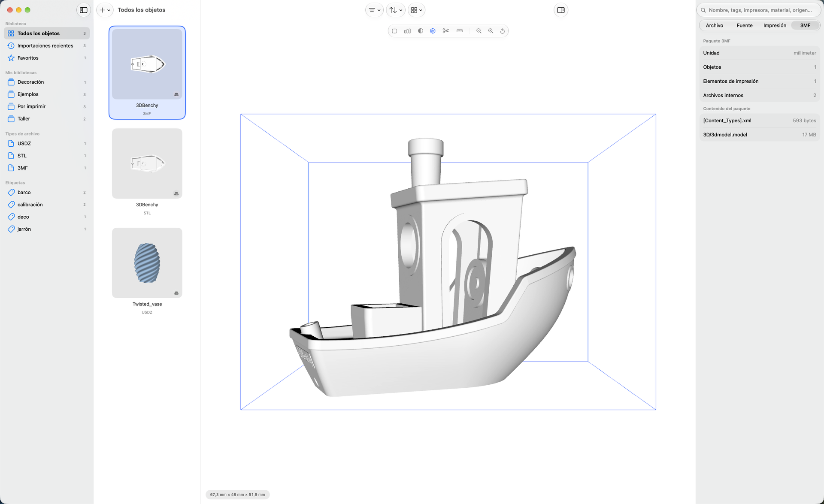Open the add plus dropdown menu

(x=105, y=10)
